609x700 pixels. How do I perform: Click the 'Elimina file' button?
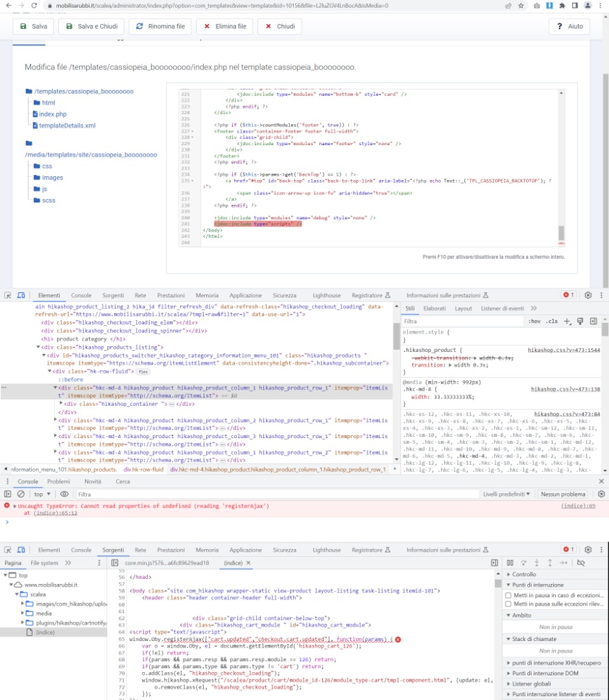(225, 27)
